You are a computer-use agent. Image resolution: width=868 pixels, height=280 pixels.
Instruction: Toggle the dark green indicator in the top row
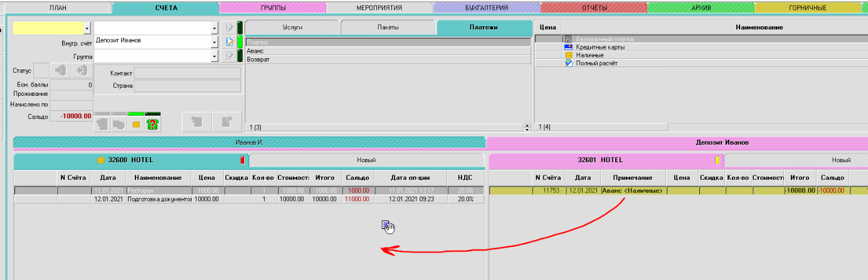click(240, 28)
